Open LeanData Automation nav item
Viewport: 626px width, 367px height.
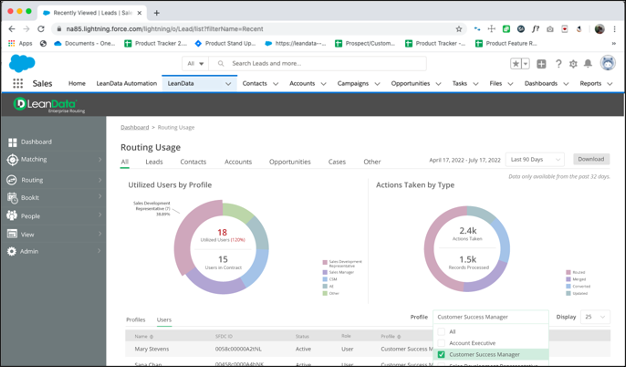pos(127,83)
